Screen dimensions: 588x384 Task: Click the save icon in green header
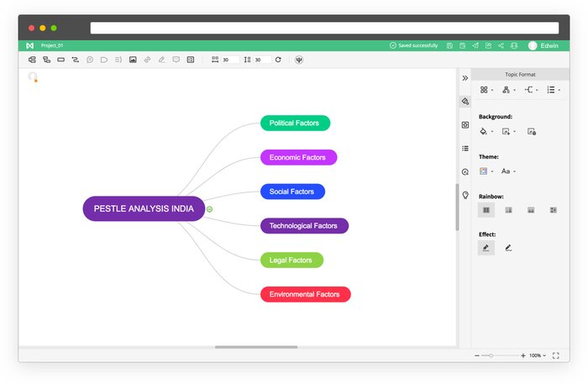tap(450, 45)
